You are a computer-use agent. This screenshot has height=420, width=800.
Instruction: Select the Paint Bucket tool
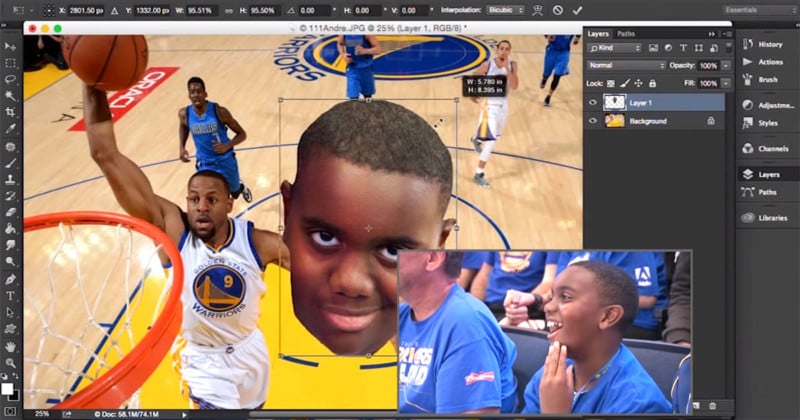(x=10, y=229)
